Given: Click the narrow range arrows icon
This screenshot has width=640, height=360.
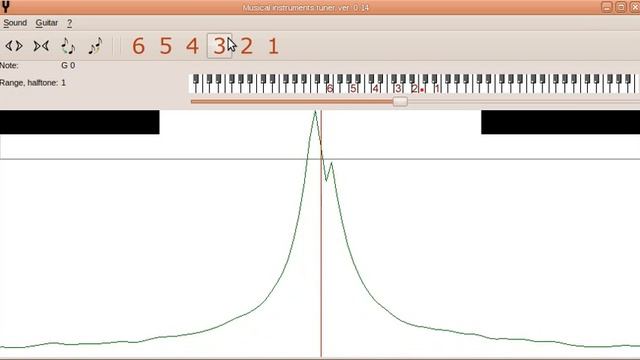Looking at the screenshot, I should pyautogui.click(x=41, y=46).
